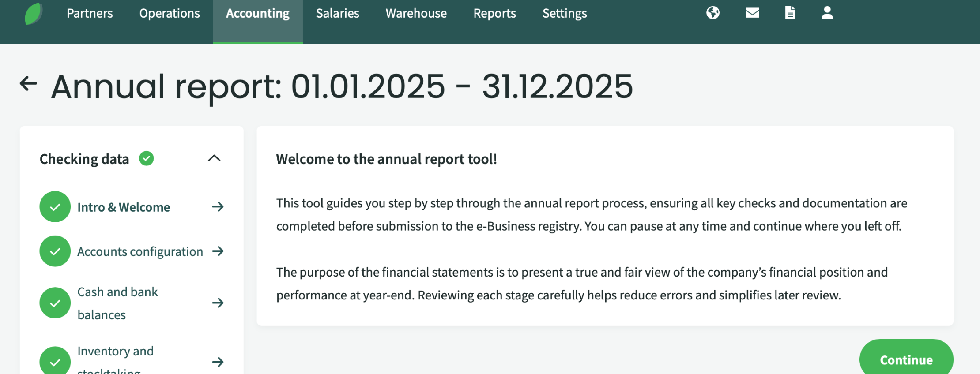Open the Reports menu
980x374 pixels.
pyautogui.click(x=495, y=13)
